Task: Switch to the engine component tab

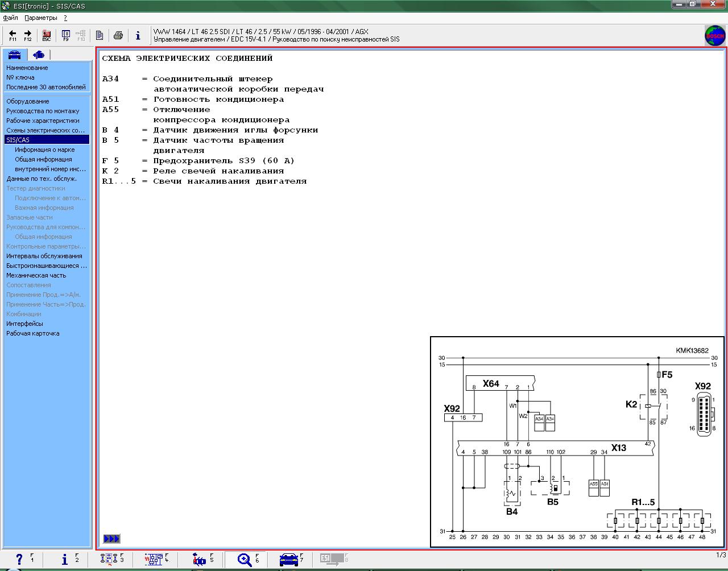Action: pyautogui.click(x=39, y=55)
